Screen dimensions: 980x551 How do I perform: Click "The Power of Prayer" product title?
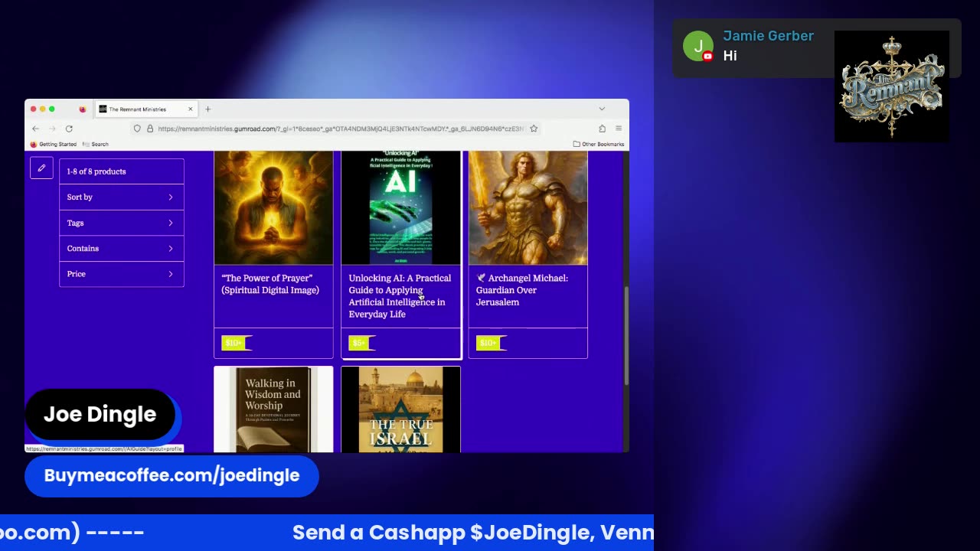click(x=270, y=284)
